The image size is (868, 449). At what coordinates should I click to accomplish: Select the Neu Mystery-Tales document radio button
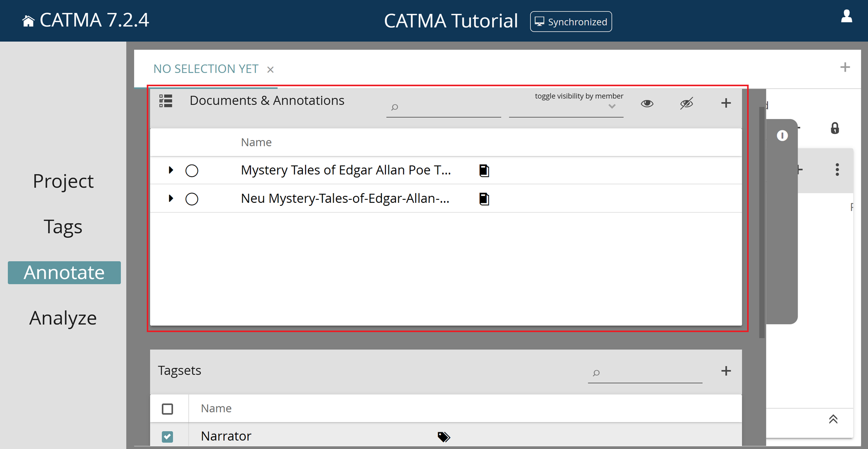(x=192, y=199)
